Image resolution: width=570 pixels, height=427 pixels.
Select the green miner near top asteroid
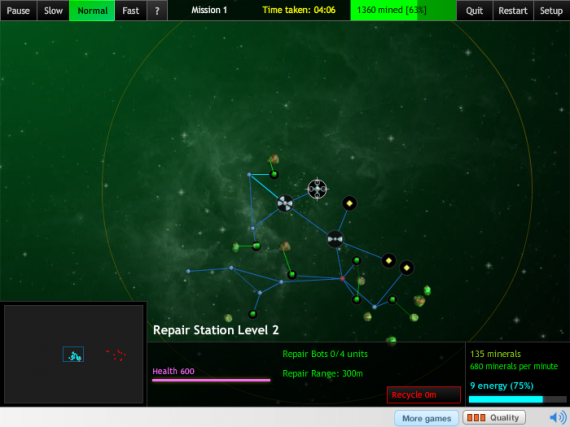pos(274,174)
